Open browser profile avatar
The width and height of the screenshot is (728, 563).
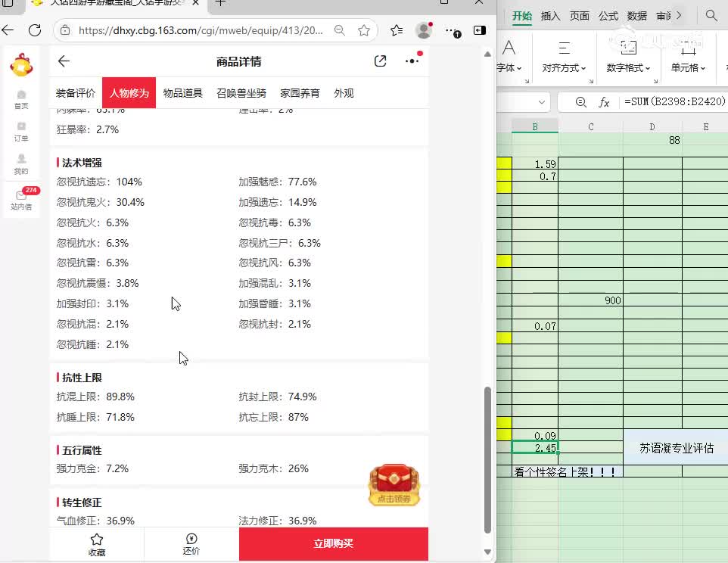click(x=424, y=30)
